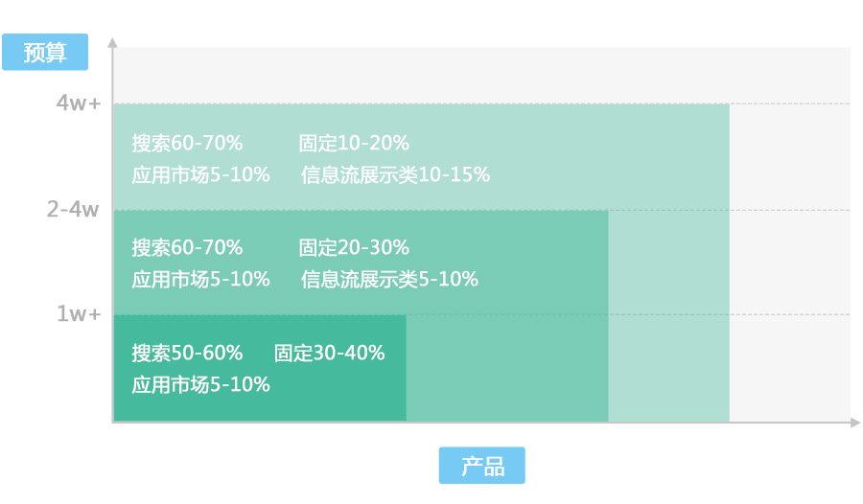This screenshot has width=863, height=504.
Task: Click 搜索60-70% in the 2-4w tier
Action: (187, 247)
